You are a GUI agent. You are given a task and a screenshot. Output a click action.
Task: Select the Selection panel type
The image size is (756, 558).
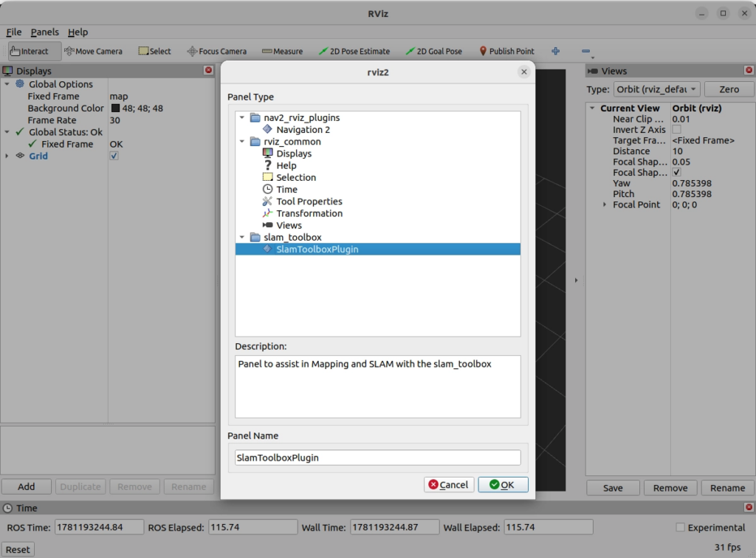(x=295, y=177)
